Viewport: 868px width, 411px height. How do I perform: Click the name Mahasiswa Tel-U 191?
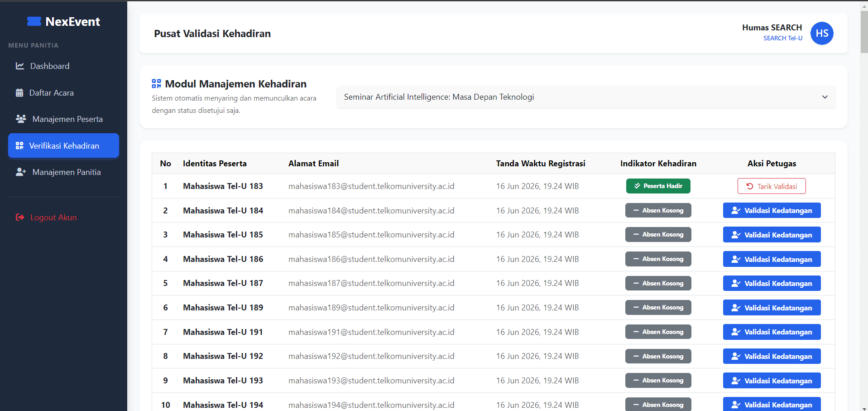click(223, 332)
